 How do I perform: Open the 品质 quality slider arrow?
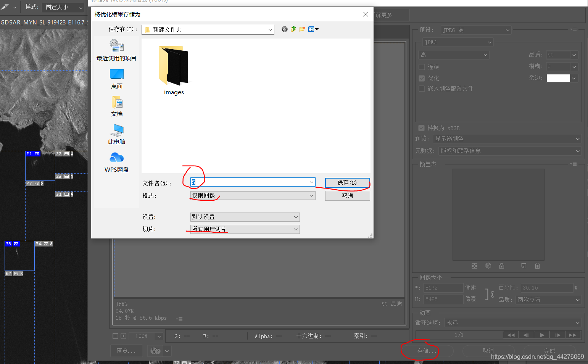(x=574, y=55)
